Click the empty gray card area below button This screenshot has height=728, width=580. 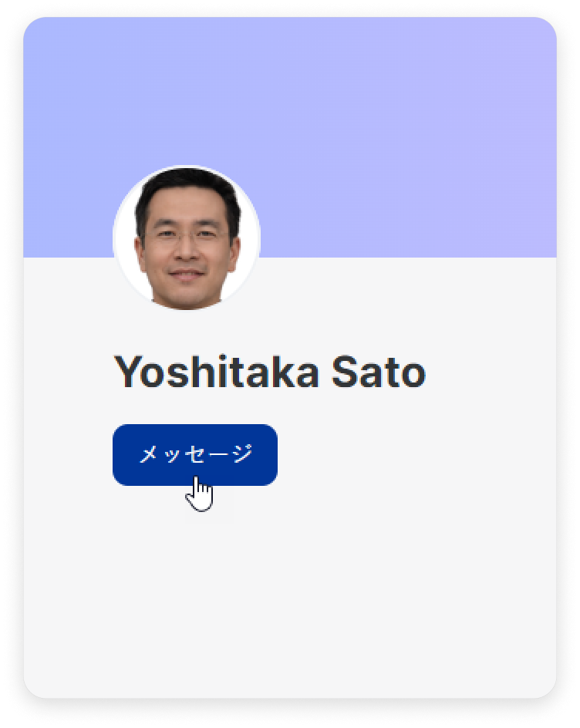pyautogui.click(x=290, y=590)
